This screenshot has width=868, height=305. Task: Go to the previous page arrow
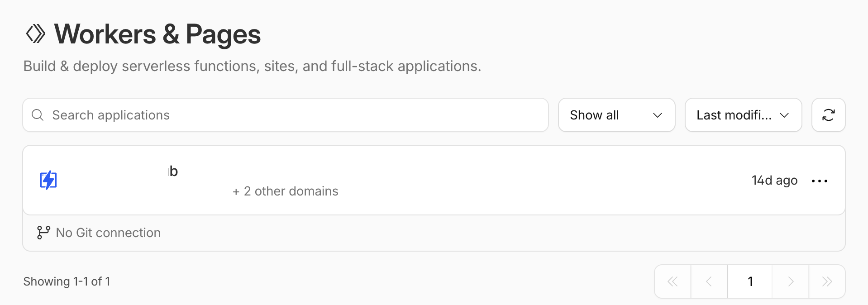click(x=709, y=281)
